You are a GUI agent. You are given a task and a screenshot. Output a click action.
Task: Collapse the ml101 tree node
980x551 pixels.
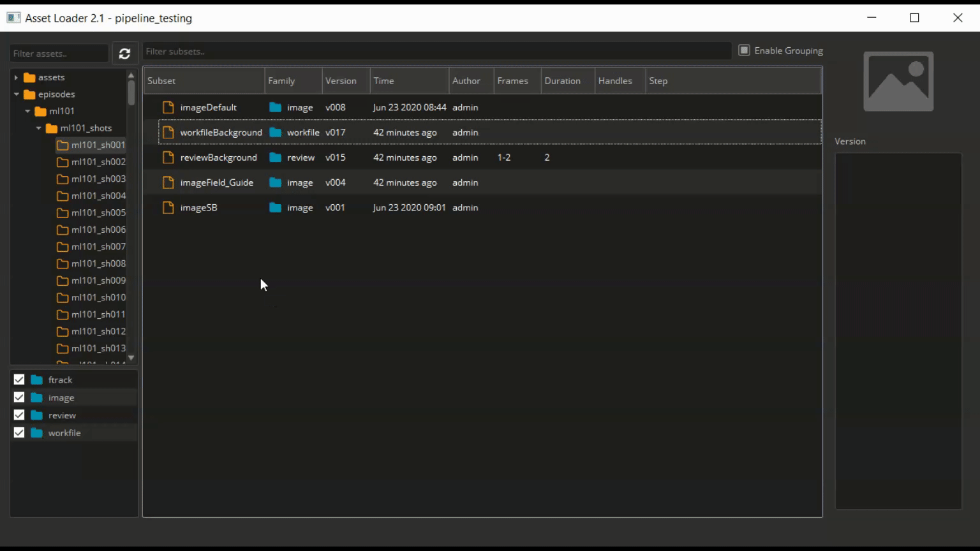[x=27, y=111]
